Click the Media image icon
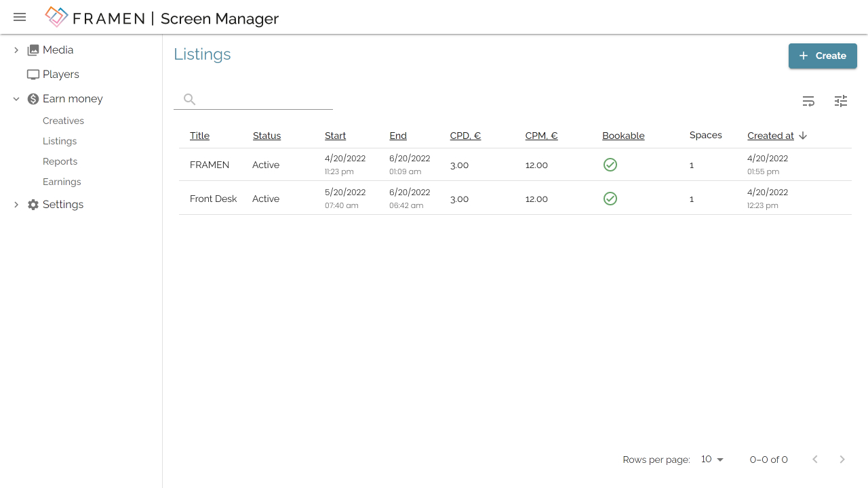 click(x=33, y=50)
